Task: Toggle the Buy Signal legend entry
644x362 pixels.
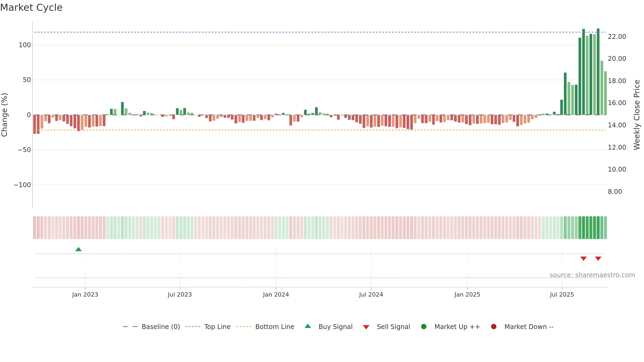Action: 328,327
